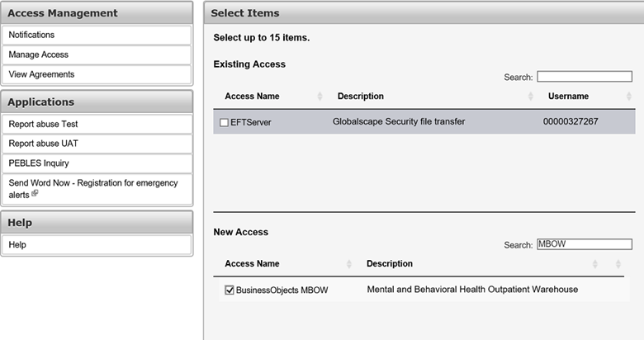
Task: Click the sort arrows beside Existing Access Name
Action: click(x=320, y=97)
